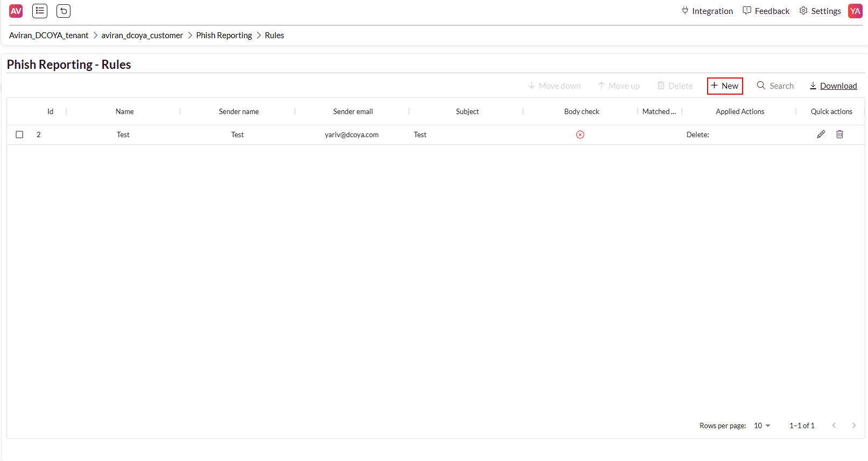
Task: Navigate to Phish Reporting breadcrumb
Action: pyautogui.click(x=224, y=36)
